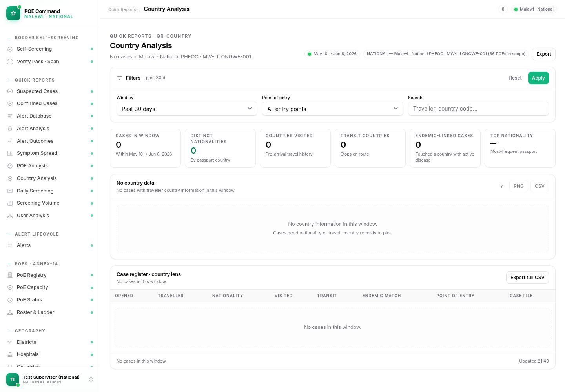Click the POINT OF ENTRY column header
This screenshot has height=392, width=565.
[455, 296]
